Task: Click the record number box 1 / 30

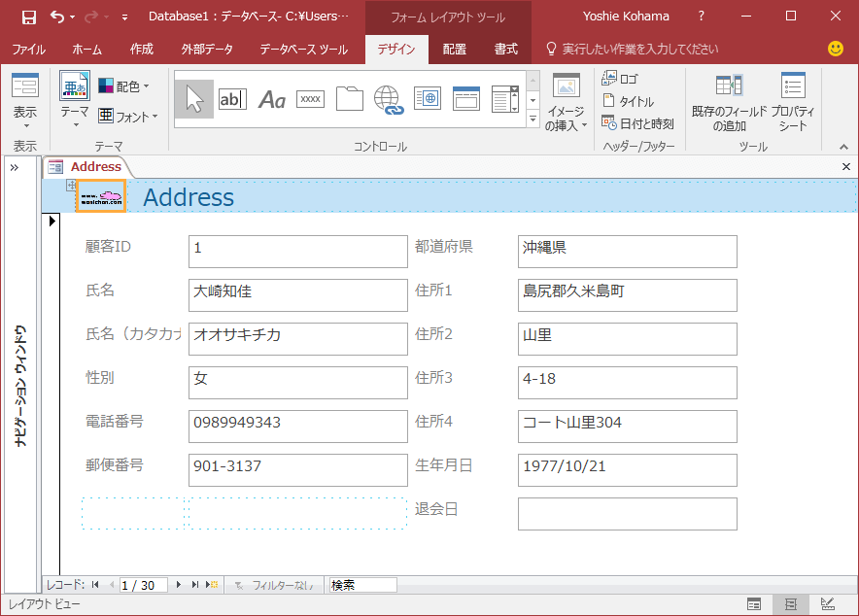Action: click(x=143, y=585)
